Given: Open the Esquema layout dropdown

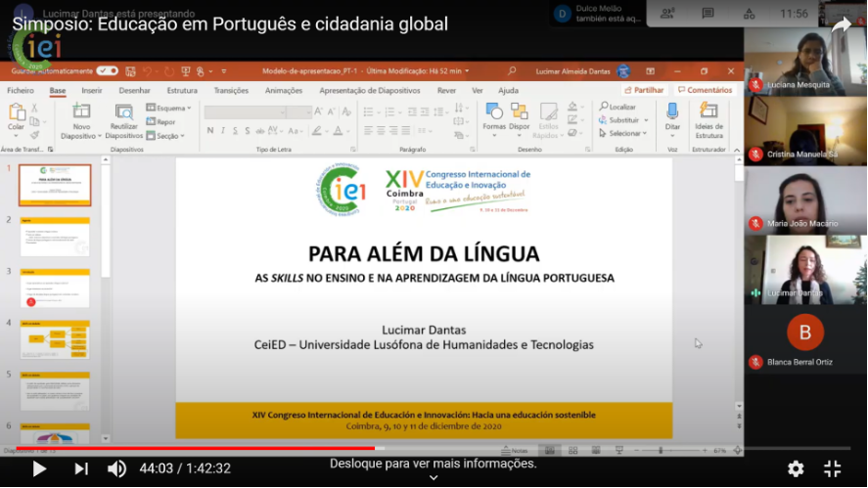Looking at the screenshot, I should click(x=169, y=108).
